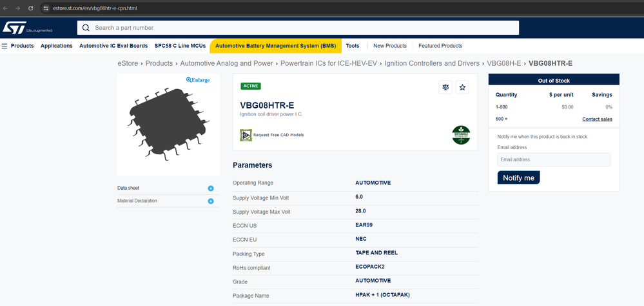Click the VBG08HTR-E product title
The width and height of the screenshot is (644, 306).
tap(267, 106)
